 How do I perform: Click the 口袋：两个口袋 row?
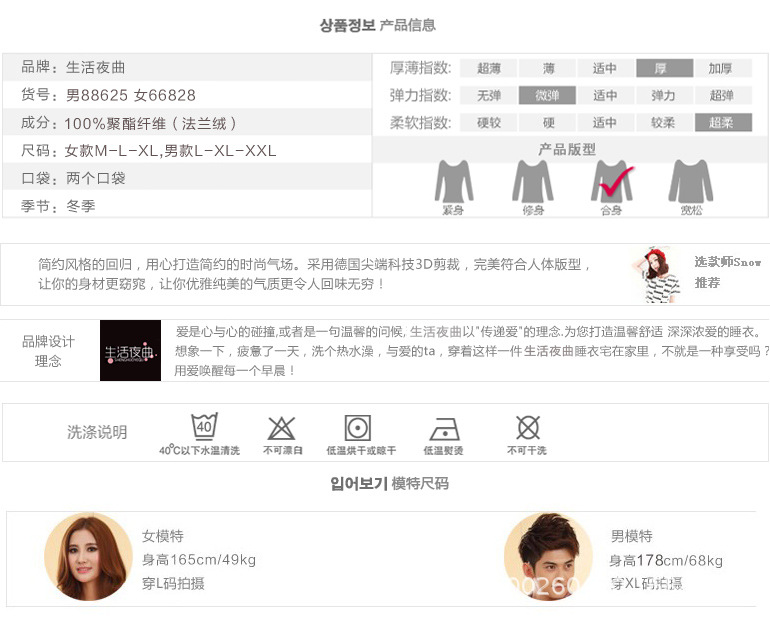tap(187, 178)
